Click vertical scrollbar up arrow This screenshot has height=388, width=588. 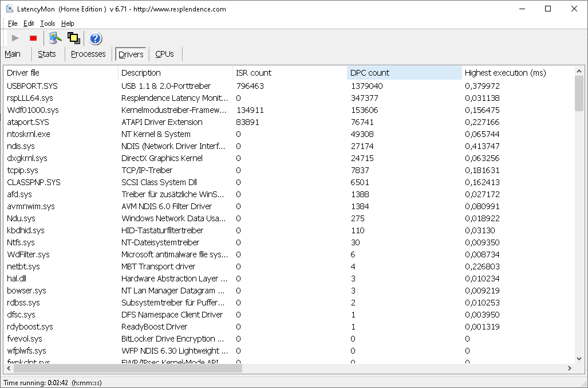579,71
